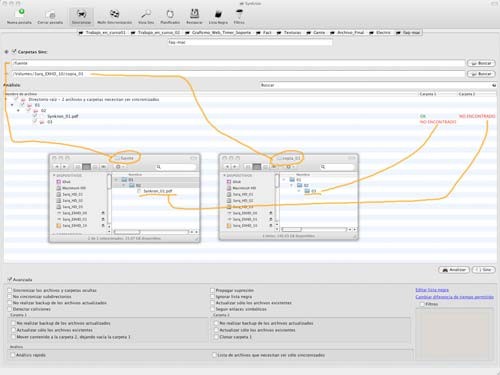
Task: Click the Cerrar pestaña toolbar icon
Action: [50, 15]
